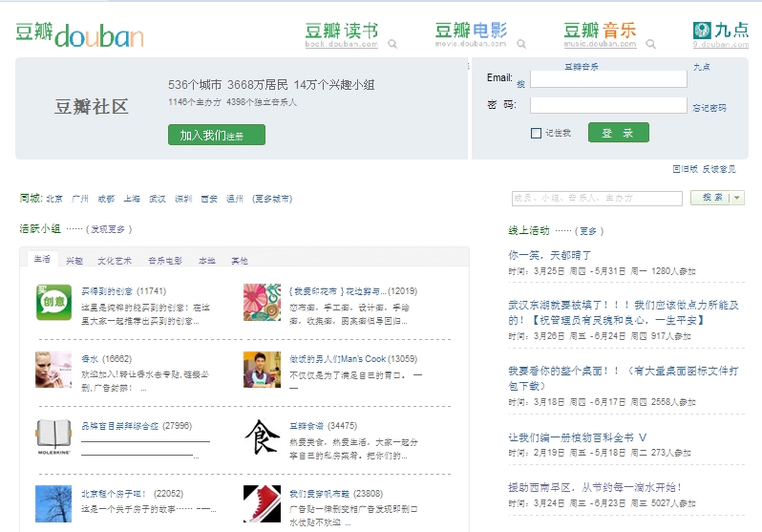Toggle the 记住我 checkbox
Viewport: 762px width, 532px height.
pyautogui.click(x=536, y=134)
